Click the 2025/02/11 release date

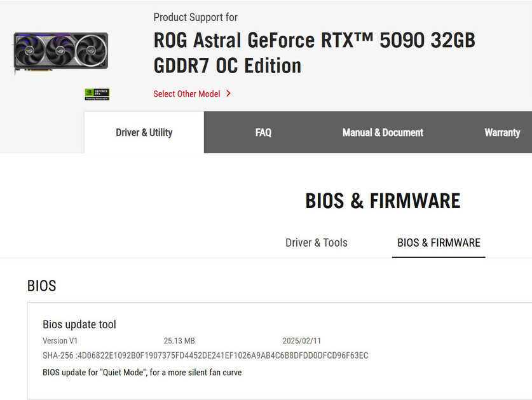[302, 341]
